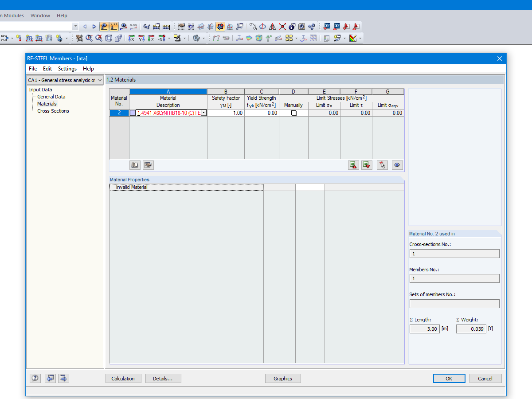Select the view in Z direction icon

151,39
